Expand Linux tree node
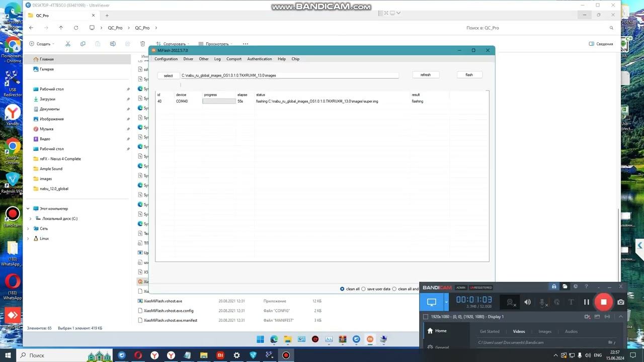 coord(28,238)
